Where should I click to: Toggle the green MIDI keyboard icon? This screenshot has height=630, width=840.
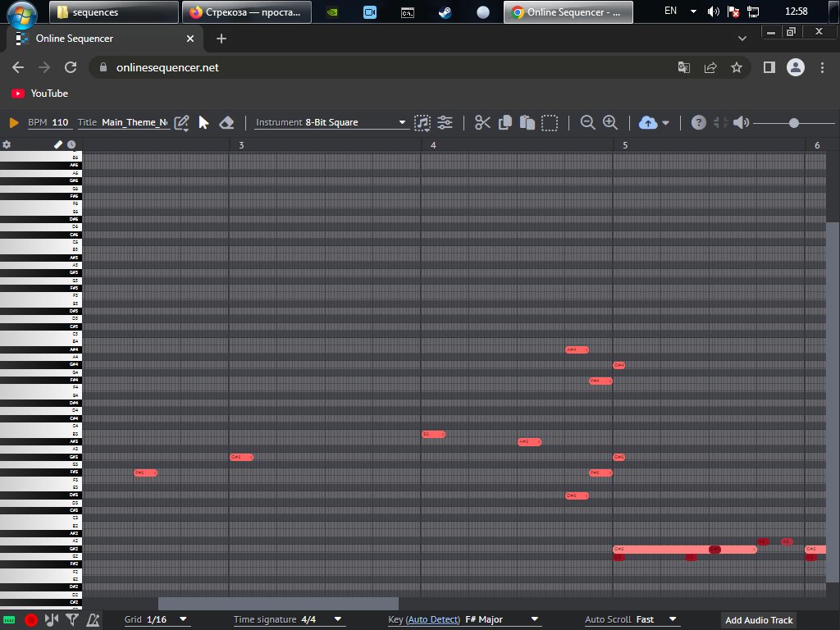coord(9,620)
